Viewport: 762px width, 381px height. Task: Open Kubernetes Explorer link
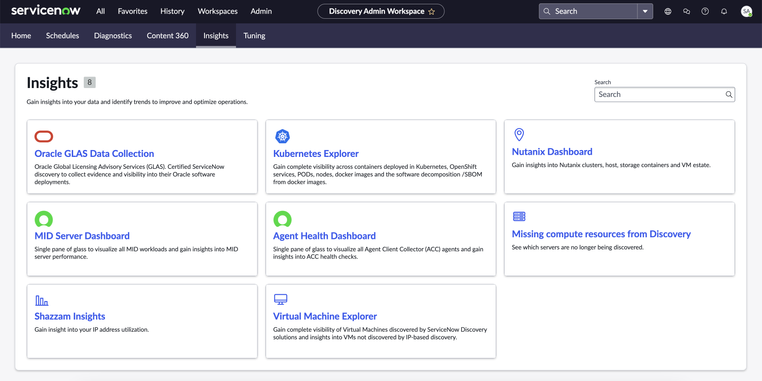point(316,154)
